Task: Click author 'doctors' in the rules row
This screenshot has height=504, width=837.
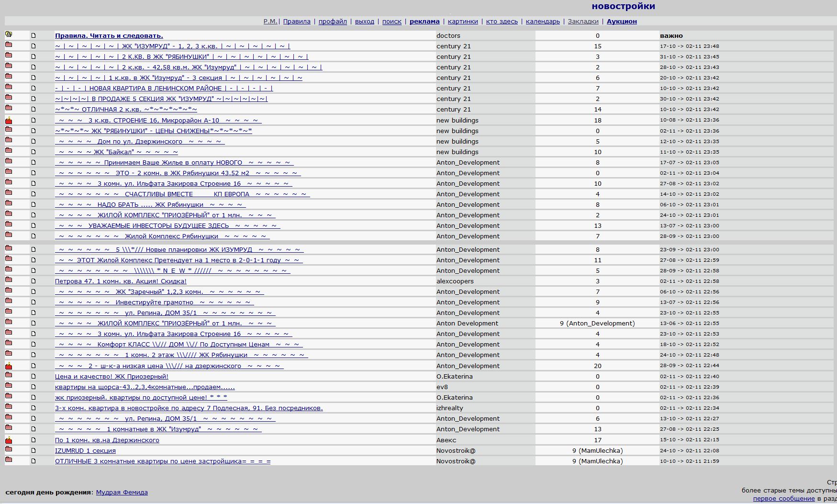Action: click(448, 36)
